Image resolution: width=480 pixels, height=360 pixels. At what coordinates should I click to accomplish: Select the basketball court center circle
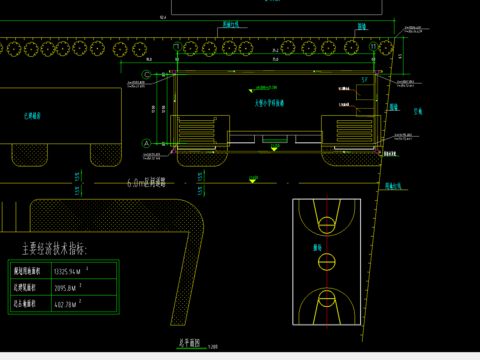(x=327, y=262)
